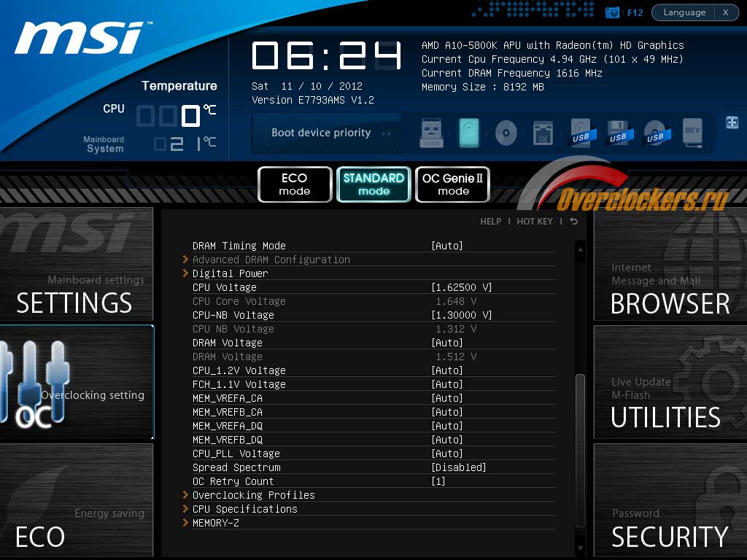Select the USB hard disk boot icon
The height and width of the screenshot is (560, 747).
pos(583,133)
